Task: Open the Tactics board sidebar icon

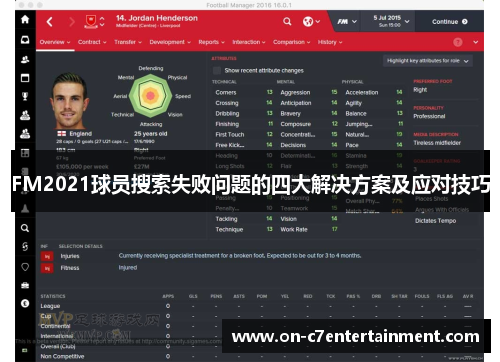Action: point(25,78)
